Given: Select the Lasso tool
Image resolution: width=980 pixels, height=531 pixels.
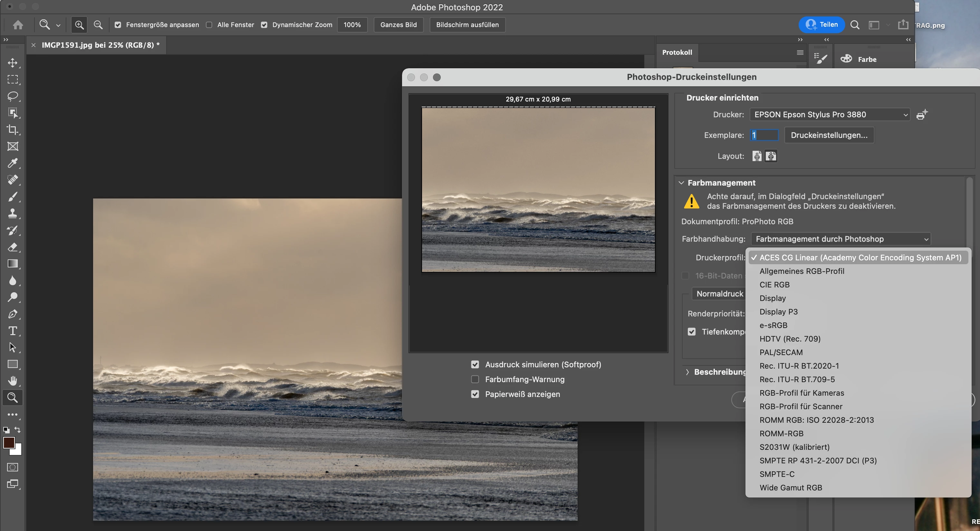Looking at the screenshot, I should point(13,96).
